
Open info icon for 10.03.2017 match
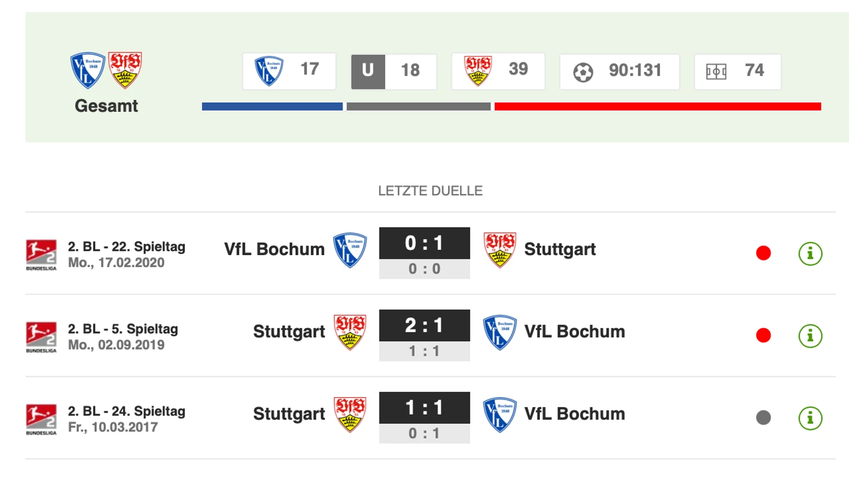(x=810, y=418)
